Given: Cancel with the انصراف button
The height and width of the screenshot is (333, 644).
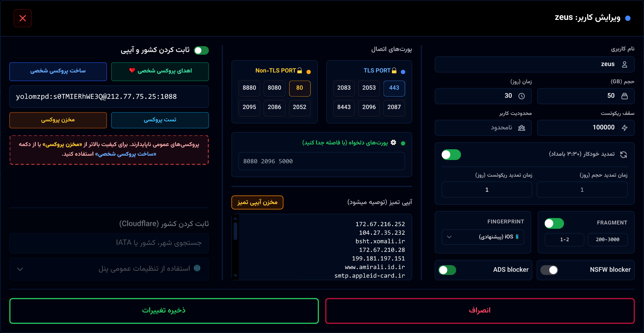Looking at the screenshot, I should tap(480, 311).
